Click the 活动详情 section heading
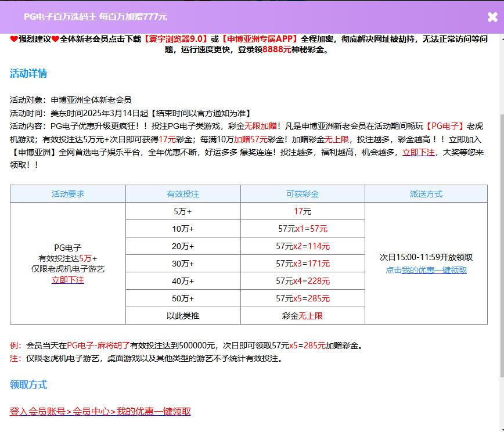 (x=28, y=74)
